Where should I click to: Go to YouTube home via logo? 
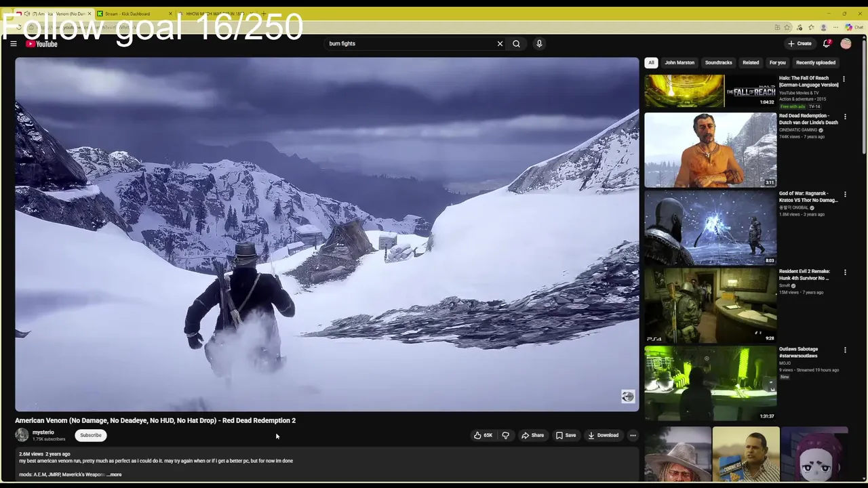pos(41,44)
